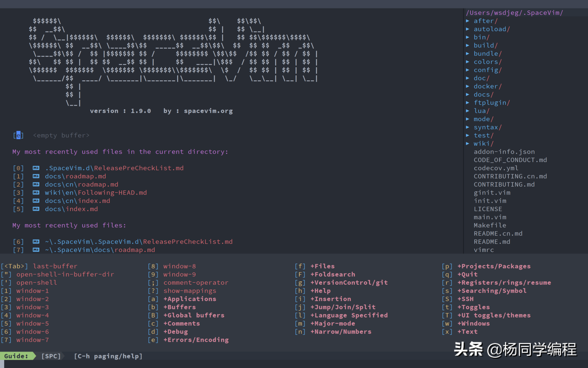588x368 pixels.
Task: Select README.md in the file tree
Action: click(x=492, y=241)
